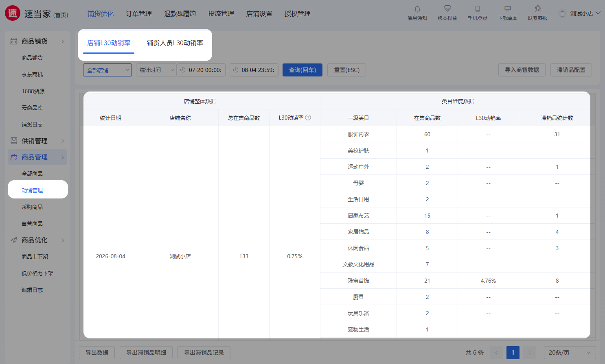Image resolution: width=605 pixels, height=364 pixels.
Task: Switch to 店铺L30动销率 tab
Action: (109, 43)
